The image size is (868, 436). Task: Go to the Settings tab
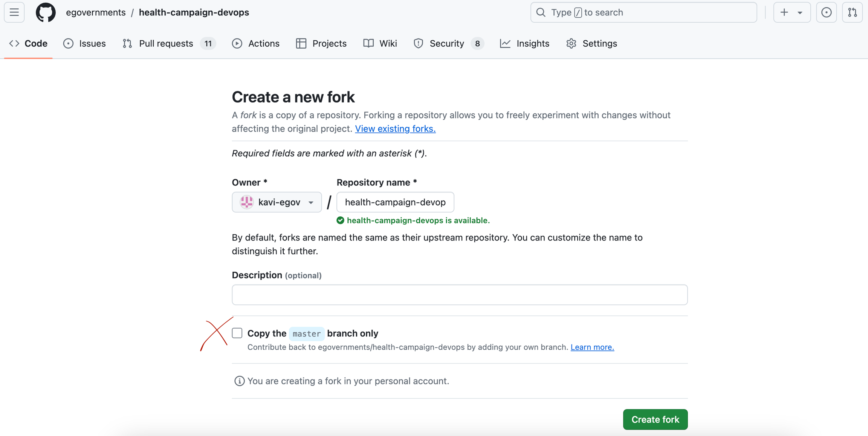click(x=592, y=43)
